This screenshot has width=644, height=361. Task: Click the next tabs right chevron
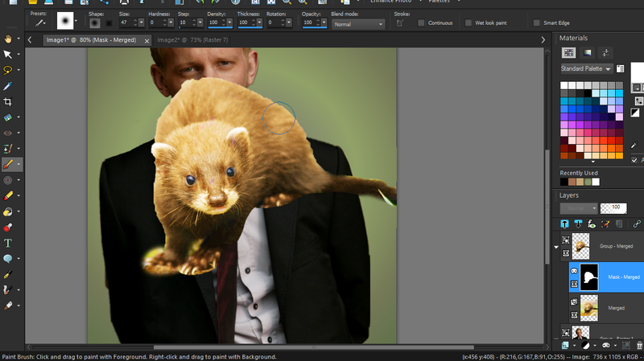[543, 39]
